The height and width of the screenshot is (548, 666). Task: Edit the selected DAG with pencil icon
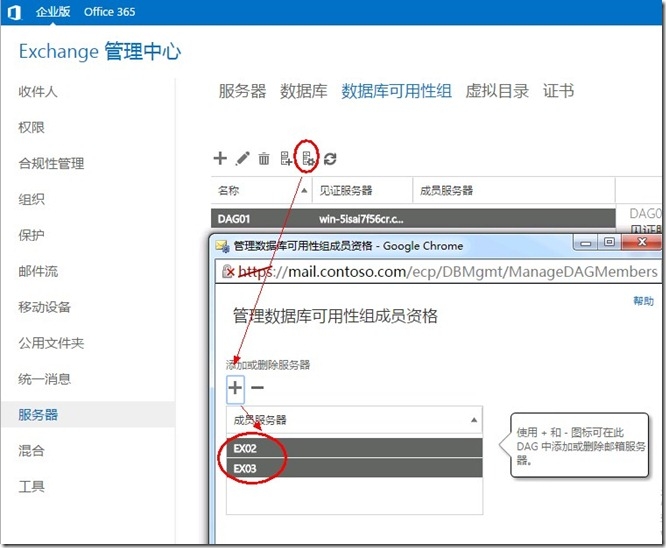point(243,158)
